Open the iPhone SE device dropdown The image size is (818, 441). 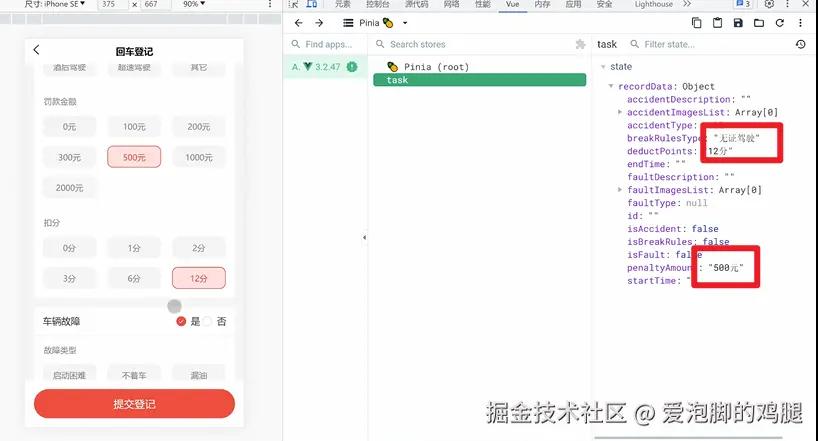[x=55, y=4]
